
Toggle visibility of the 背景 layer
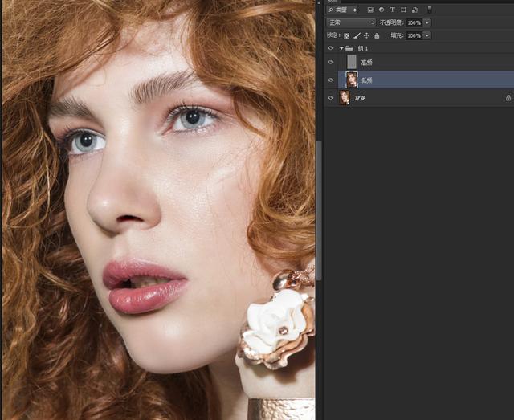pos(331,97)
